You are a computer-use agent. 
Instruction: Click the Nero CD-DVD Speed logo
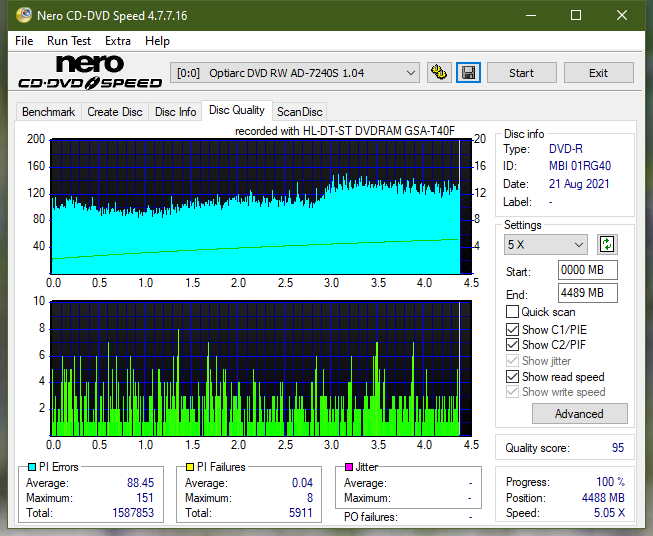pos(90,72)
